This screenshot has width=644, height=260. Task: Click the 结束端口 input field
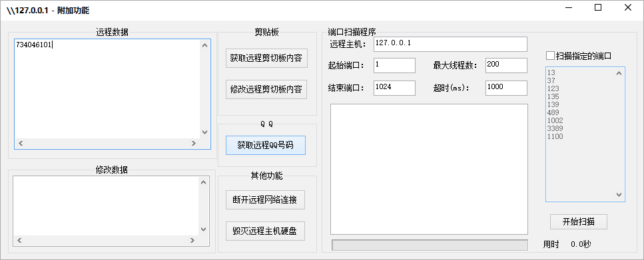[x=394, y=88]
